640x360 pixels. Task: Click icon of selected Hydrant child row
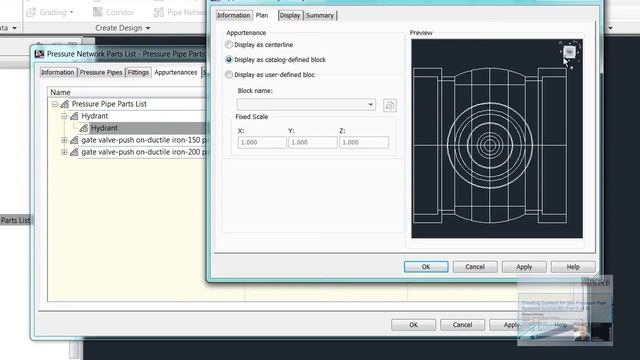84,128
